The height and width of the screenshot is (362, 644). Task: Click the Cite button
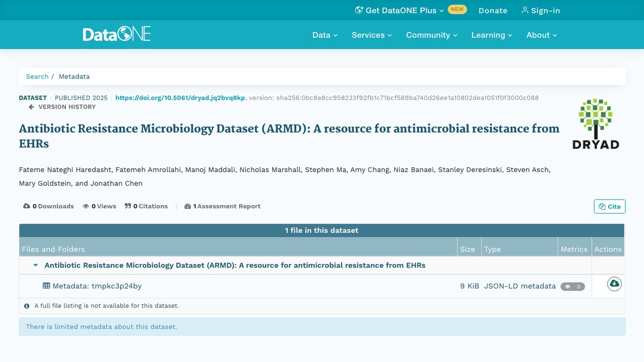pyautogui.click(x=610, y=206)
